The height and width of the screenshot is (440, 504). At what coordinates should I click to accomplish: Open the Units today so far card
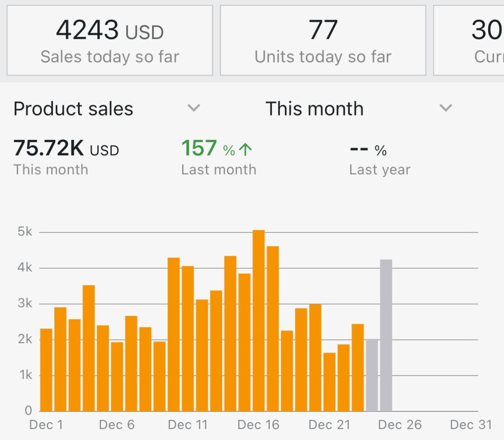tap(323, 41)
